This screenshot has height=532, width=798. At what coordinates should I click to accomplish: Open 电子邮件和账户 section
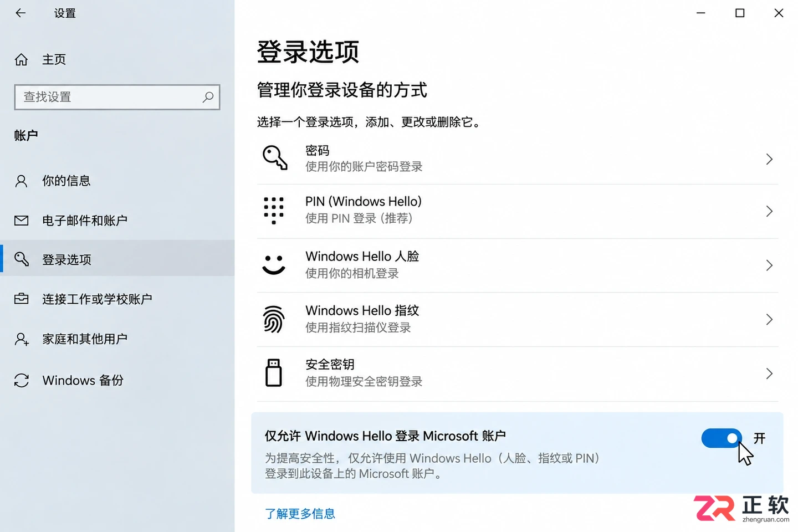point(85,221)
